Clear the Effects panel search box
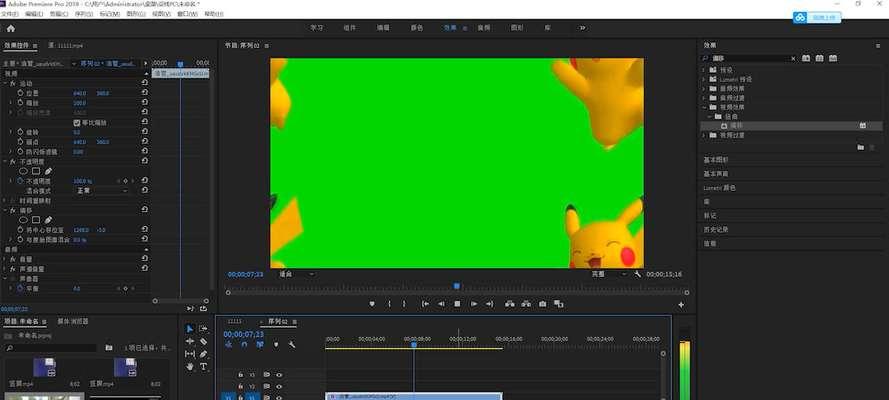Viewport: 889px width, 400px height. (793, 58)
